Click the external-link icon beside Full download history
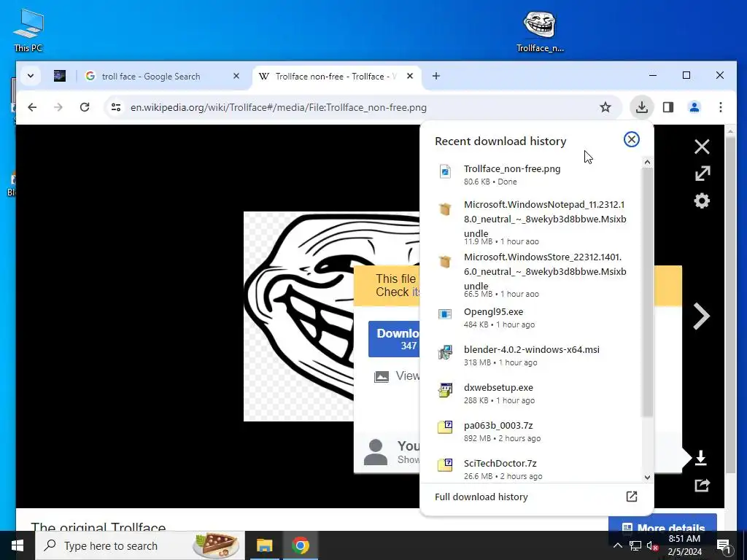Screen dimensions: 747x560 [631, 497]
